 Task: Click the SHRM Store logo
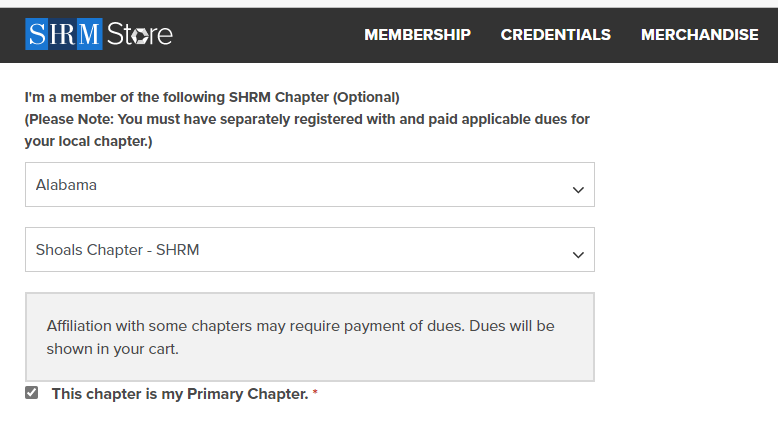[x=99, y=34]
